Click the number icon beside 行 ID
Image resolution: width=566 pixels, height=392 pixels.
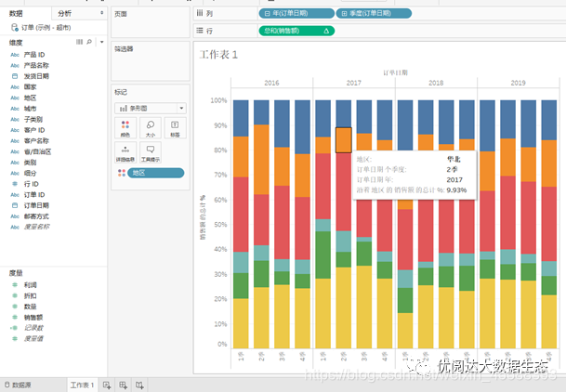(15, 184)
